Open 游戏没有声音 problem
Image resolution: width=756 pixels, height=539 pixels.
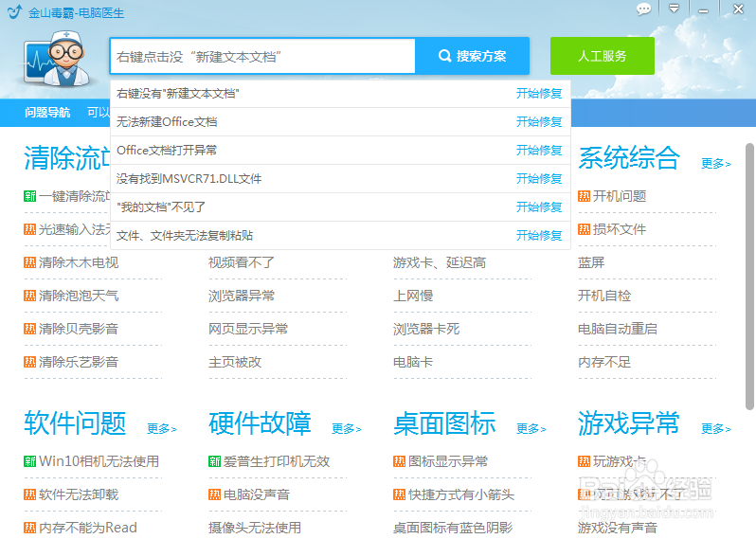coord(618,528)
